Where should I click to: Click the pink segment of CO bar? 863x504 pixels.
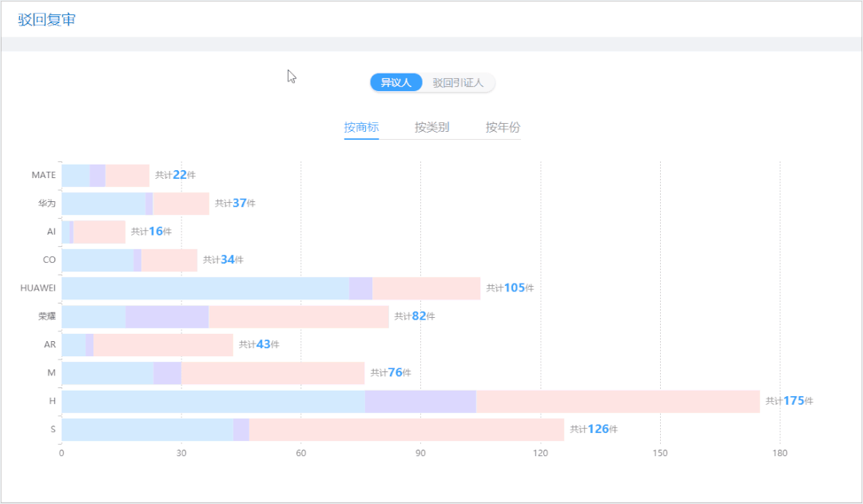[x=169, y=260]
